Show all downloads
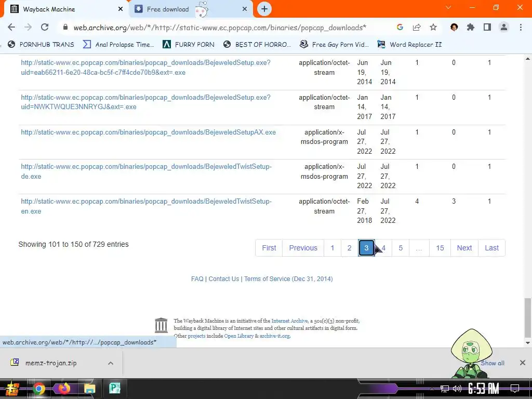The image size is (532, 399). [493, 363]
